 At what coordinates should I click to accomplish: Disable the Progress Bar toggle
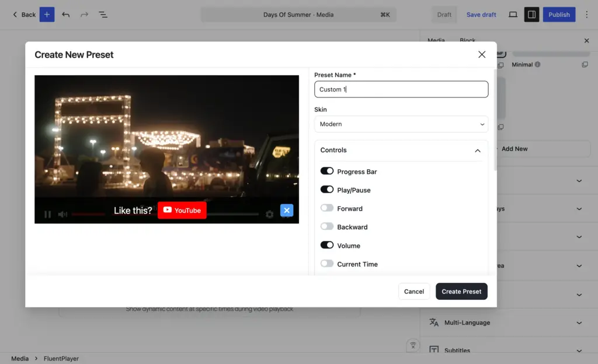327,171
